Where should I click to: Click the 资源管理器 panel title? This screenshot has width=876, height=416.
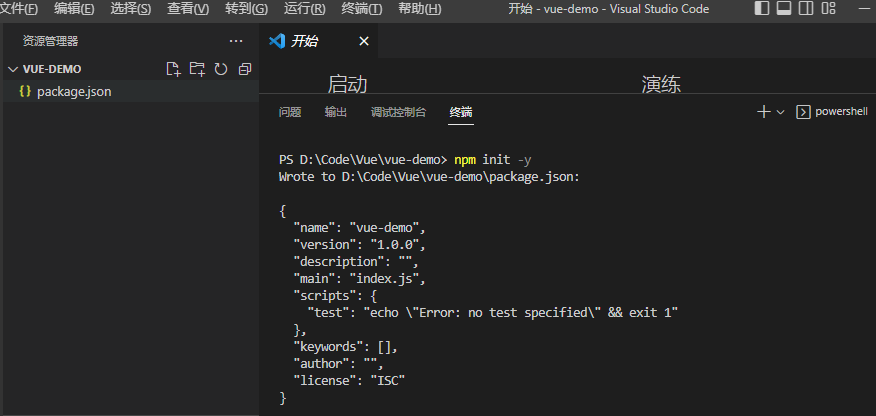pyautogui.click(x=50, y=41)
